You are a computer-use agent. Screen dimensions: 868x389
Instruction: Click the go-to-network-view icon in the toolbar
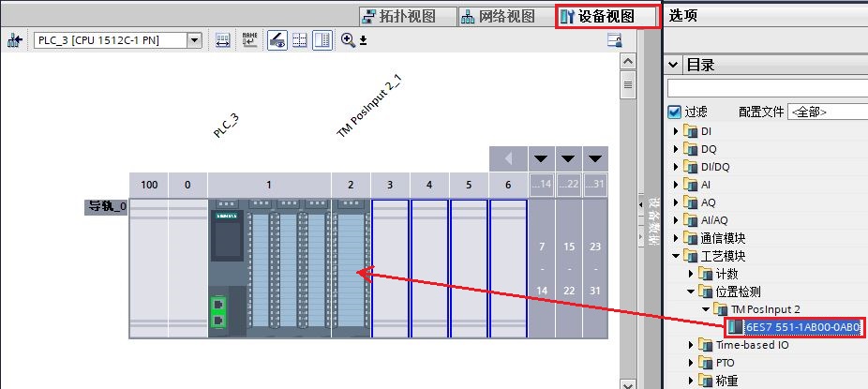point(15,40)
